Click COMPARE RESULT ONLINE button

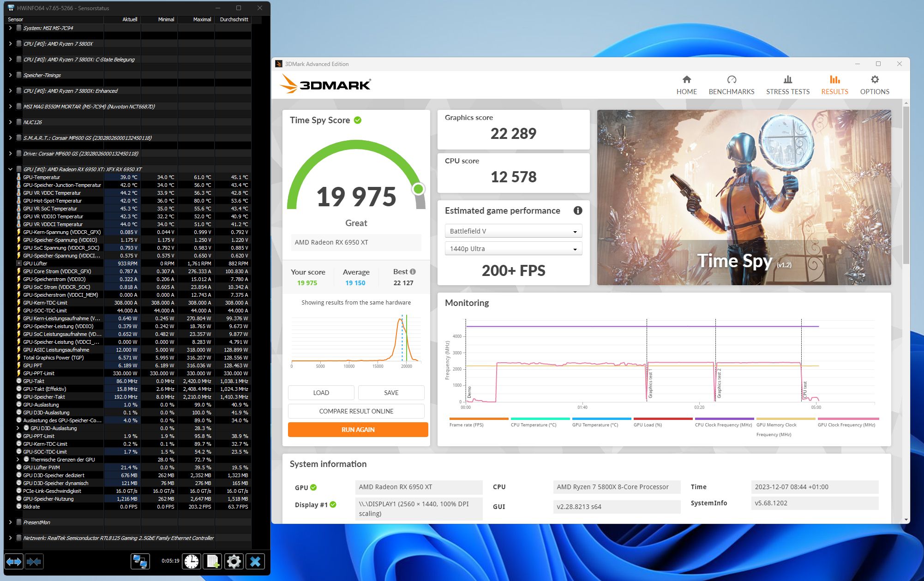(x=356, y=411)
